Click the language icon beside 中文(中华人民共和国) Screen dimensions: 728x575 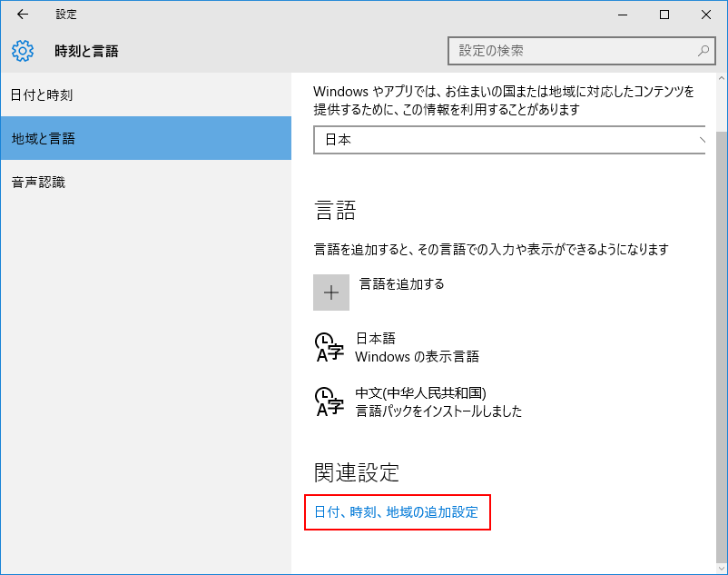click(329, 402)
